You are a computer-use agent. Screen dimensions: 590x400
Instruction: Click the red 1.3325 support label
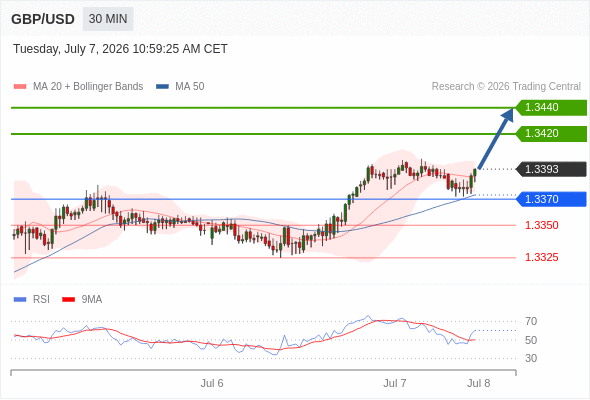pyautogui.click(x=542, y=257)
